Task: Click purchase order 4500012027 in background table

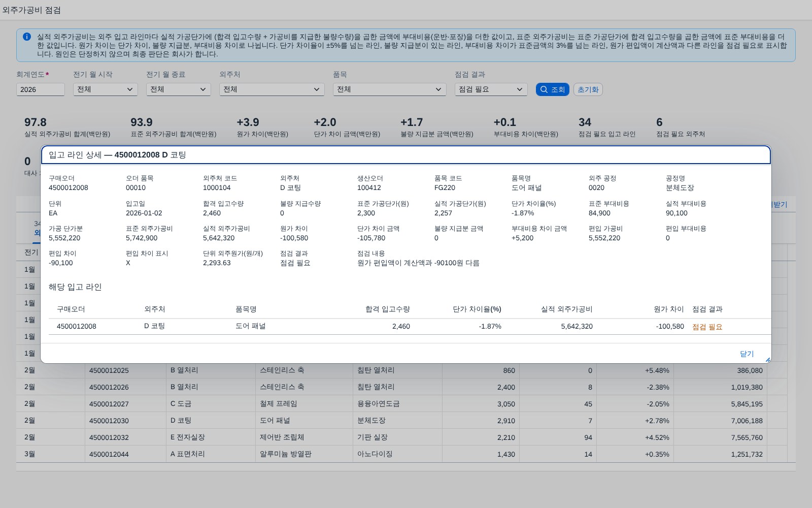Action: point(109,404)
